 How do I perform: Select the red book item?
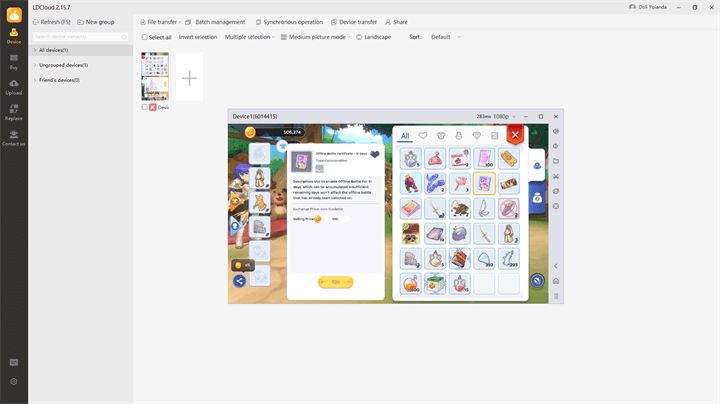(x=460, y=258)
